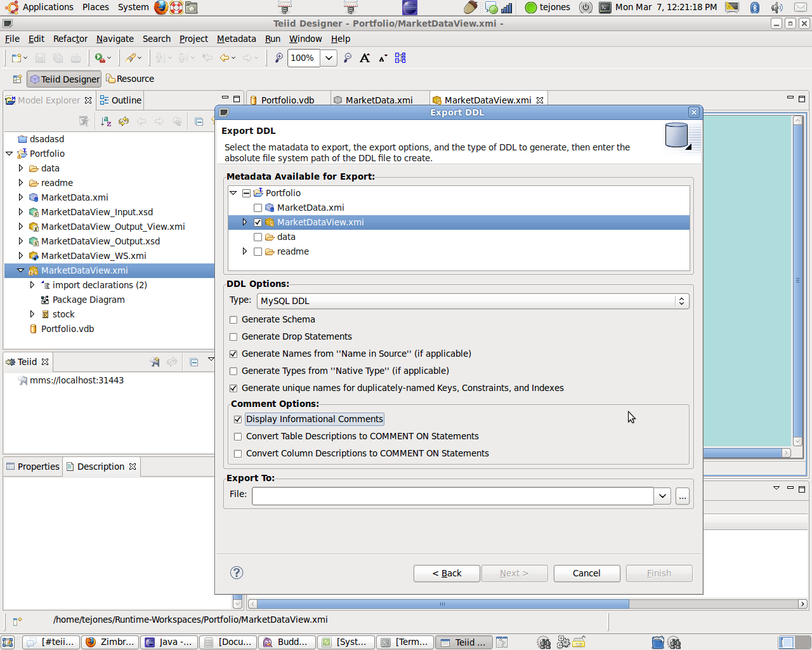Image resolution: width=812 pixels, height=650 pixels.
Task: Click the help question mark icon
Action: (237, 573)
